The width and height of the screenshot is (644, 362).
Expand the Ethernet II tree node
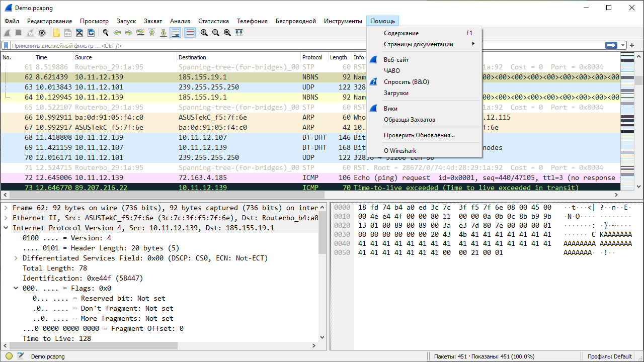(x=6, y=218)
